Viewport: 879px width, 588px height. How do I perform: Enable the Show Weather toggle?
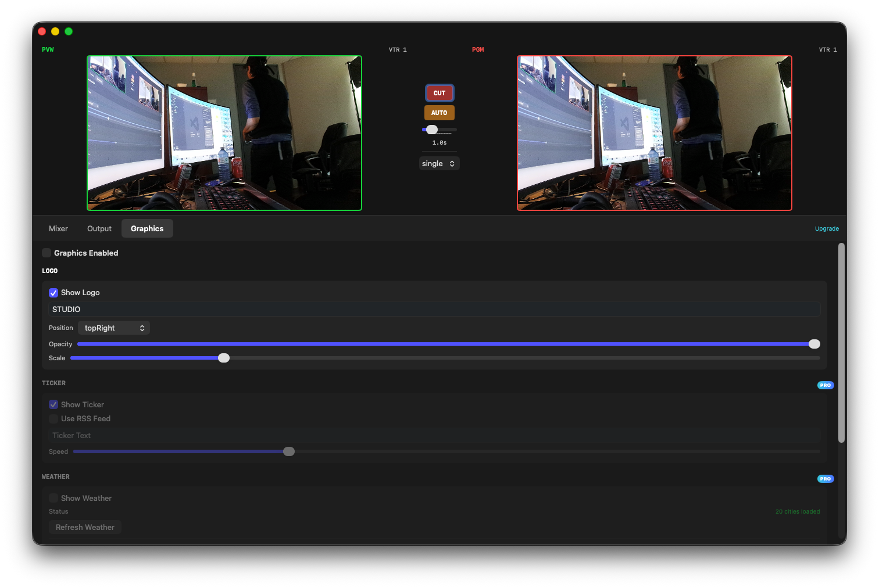point(53,498)
